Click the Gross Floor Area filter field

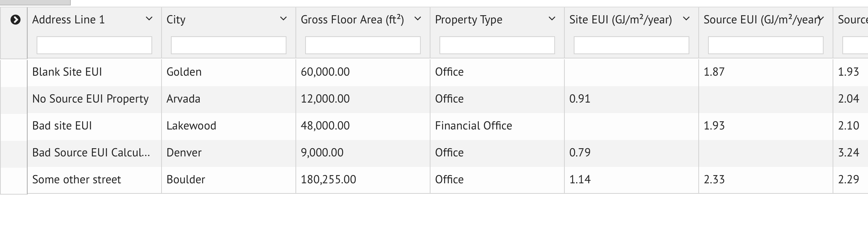coord(363,45)
